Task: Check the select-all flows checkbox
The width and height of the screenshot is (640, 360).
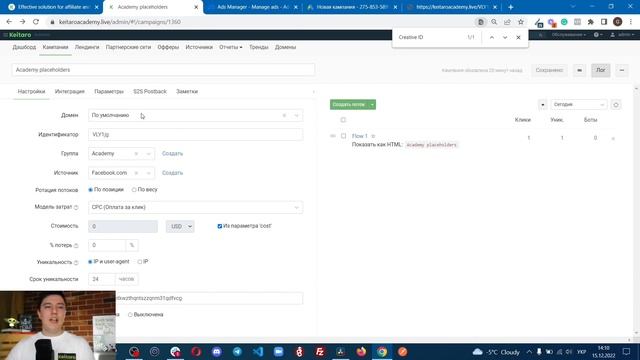Action: (343, 120)
